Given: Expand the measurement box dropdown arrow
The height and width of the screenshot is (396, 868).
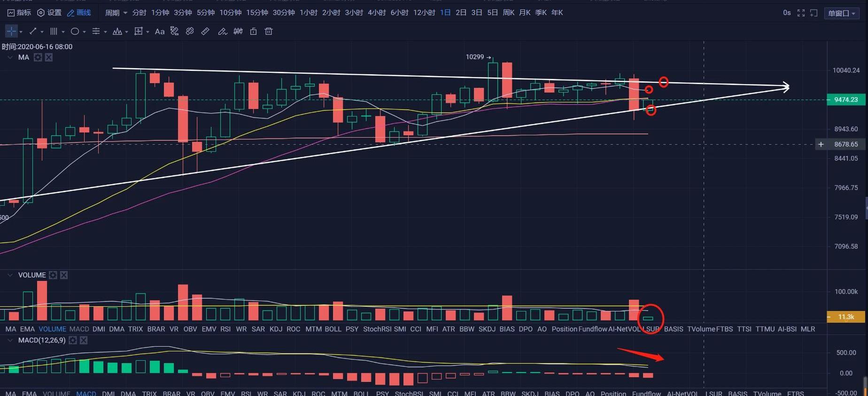Looking at the screenshot, I should click(x=147, y=32).
